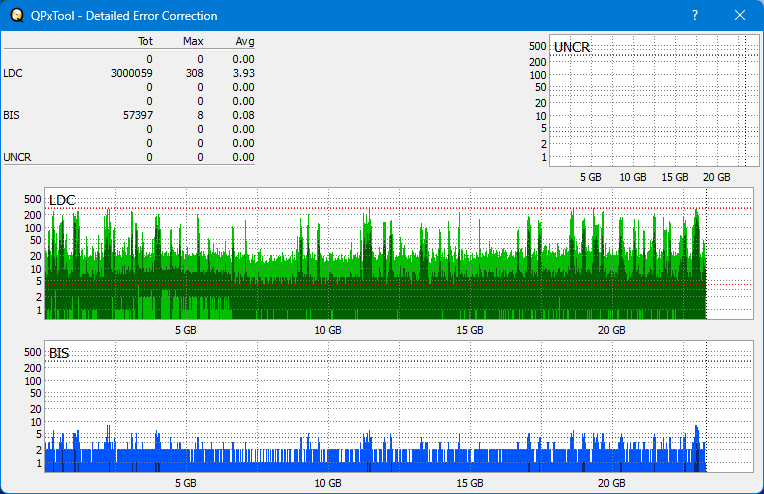Image resolution: width=764 pixels, height=494 pixels.
Task: Click the LDC row label in table
Action: tap(13, 73)
